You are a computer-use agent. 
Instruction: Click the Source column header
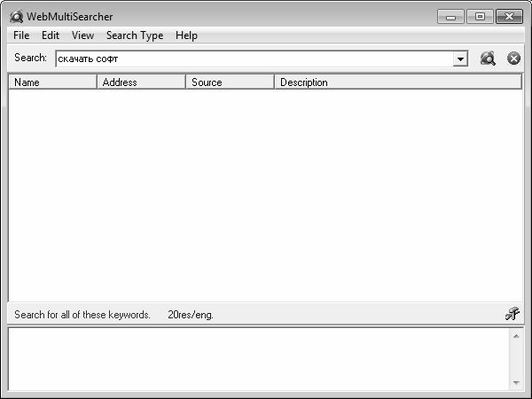coord(230,82)
